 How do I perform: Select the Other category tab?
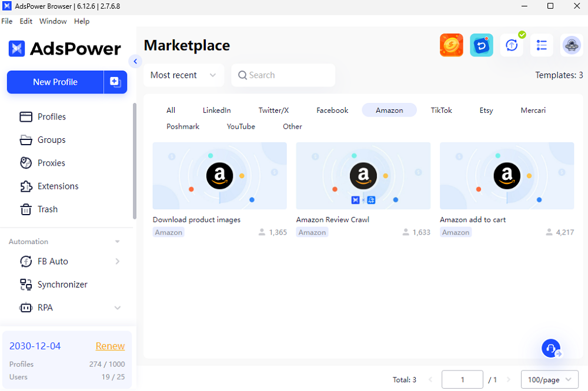[292, 126]
